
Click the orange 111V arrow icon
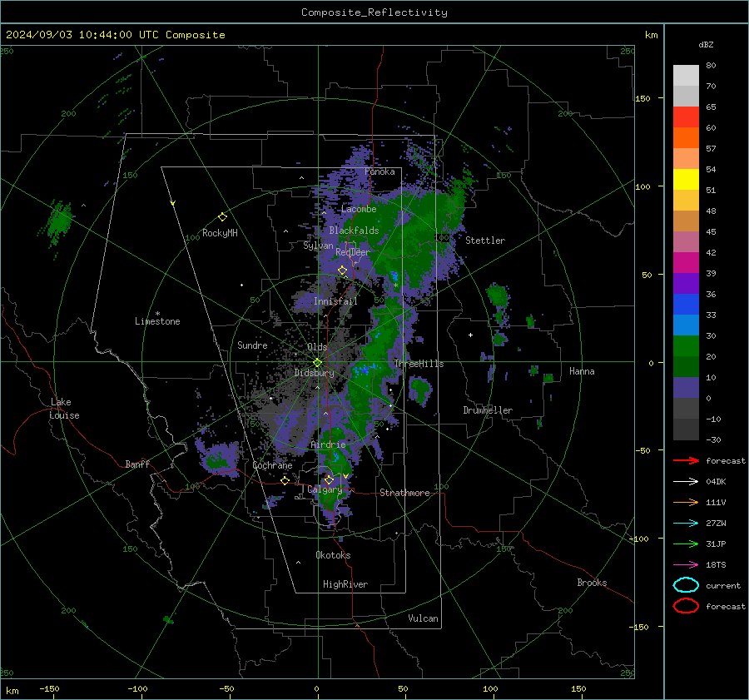tap(686, 502)
